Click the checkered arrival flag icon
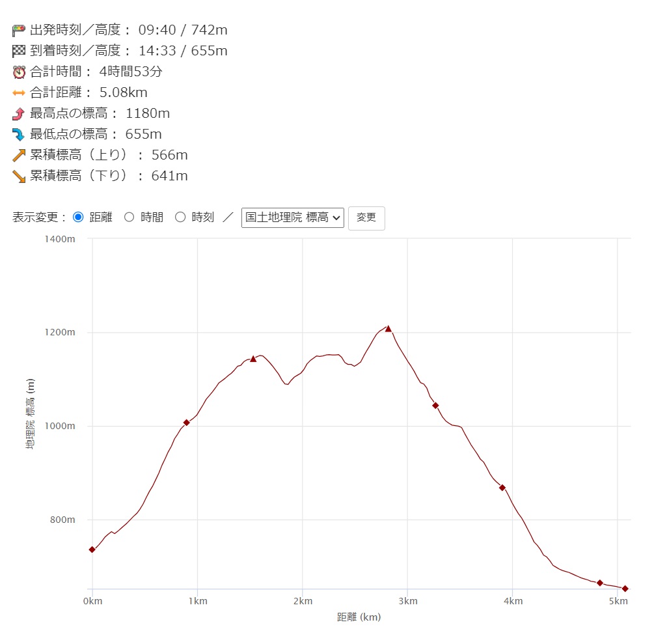 [x=18, y=51]
